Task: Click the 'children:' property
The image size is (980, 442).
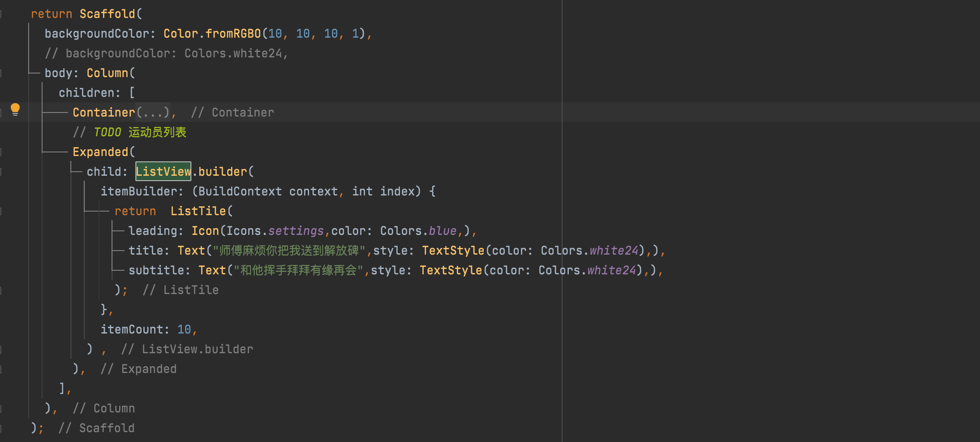Action: coord(90,92)
